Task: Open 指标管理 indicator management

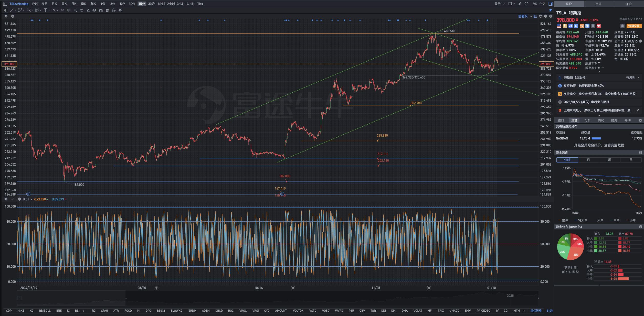Action: 536,311
